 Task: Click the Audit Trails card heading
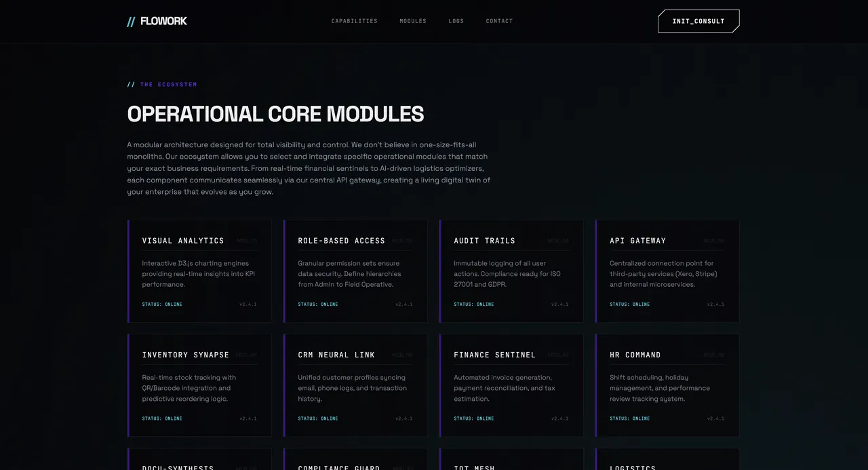(x=484, y=241)
